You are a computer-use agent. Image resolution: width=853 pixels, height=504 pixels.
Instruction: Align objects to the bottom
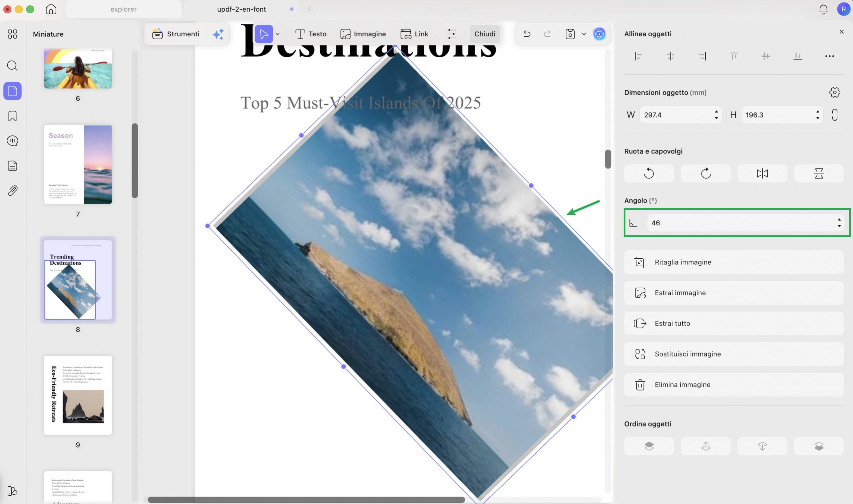click(x=798, y=56)
